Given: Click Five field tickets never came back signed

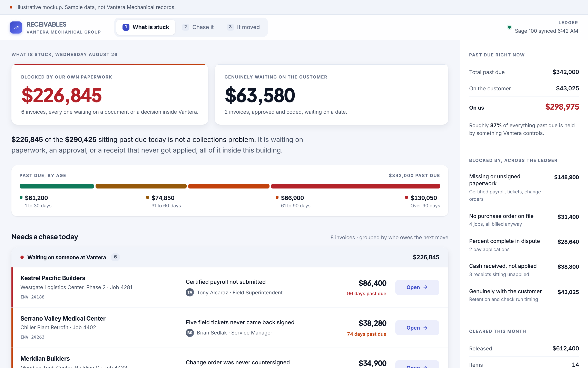Looking at the screenshot, I should (x=240, y=322).
